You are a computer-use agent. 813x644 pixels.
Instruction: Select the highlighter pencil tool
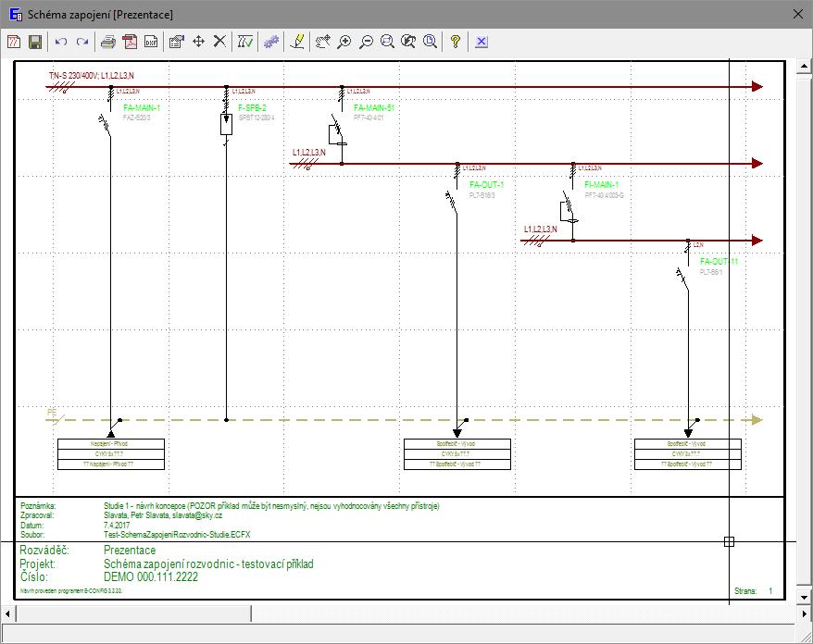297,42
